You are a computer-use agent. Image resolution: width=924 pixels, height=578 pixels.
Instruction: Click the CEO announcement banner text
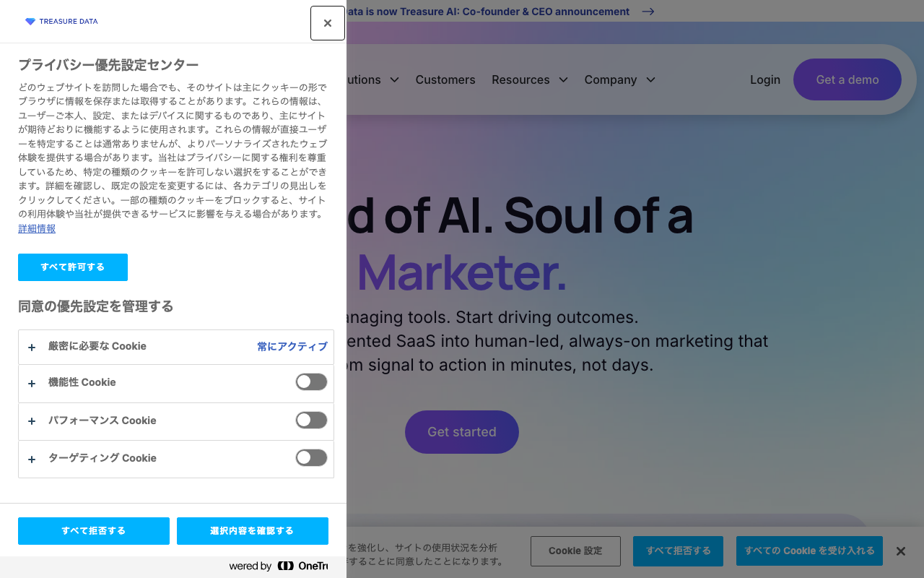coord(488,12)
